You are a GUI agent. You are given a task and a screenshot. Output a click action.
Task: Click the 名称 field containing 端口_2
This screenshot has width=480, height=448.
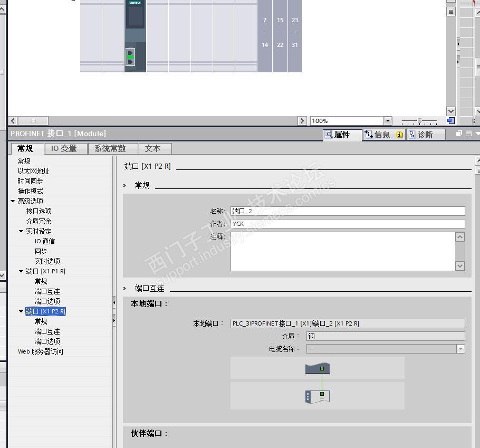point(348,211)
